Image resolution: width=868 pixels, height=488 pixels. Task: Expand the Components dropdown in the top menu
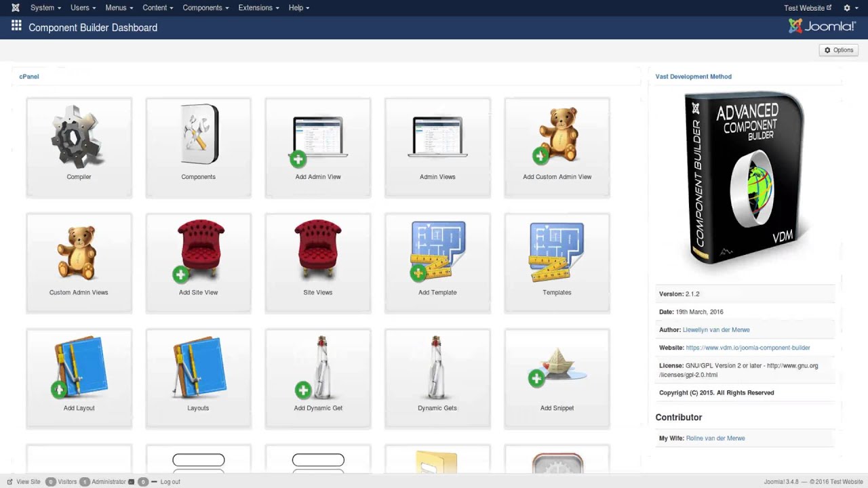(205, 7)
